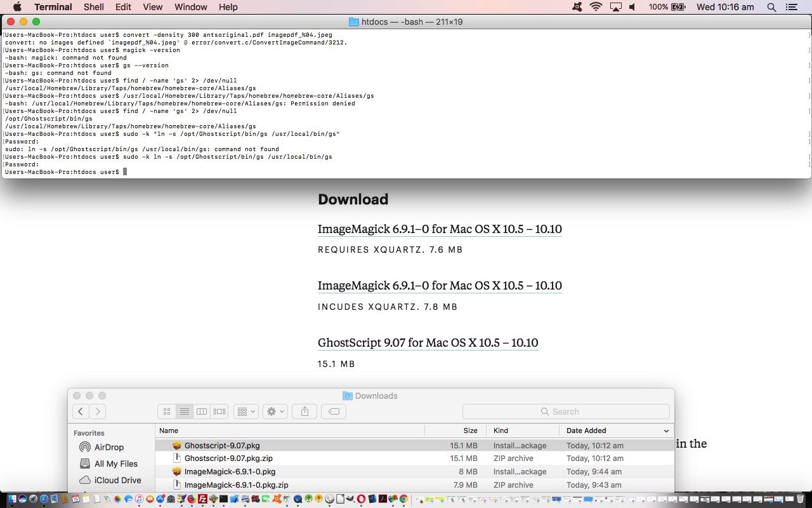Switch Finder to column view

point(202,411)
